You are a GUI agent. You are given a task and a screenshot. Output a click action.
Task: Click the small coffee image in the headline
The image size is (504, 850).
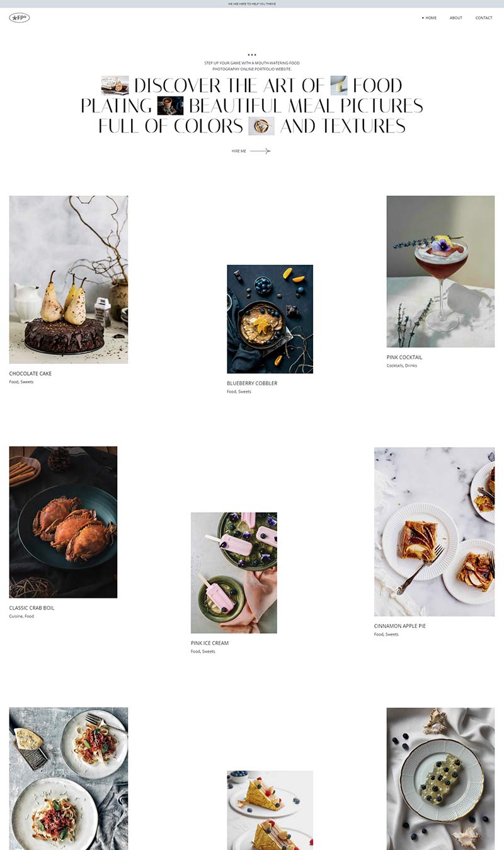[x=170, y=105]
